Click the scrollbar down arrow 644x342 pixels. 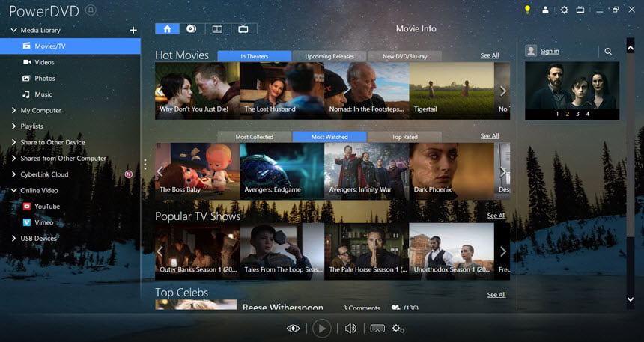pyautogui.click(x=631, y=299)
